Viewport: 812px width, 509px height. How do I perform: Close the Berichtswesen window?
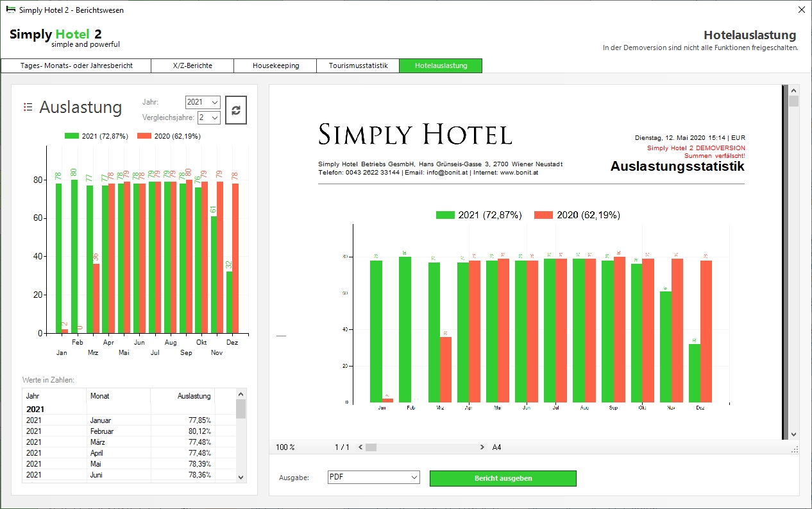[802, 10]
